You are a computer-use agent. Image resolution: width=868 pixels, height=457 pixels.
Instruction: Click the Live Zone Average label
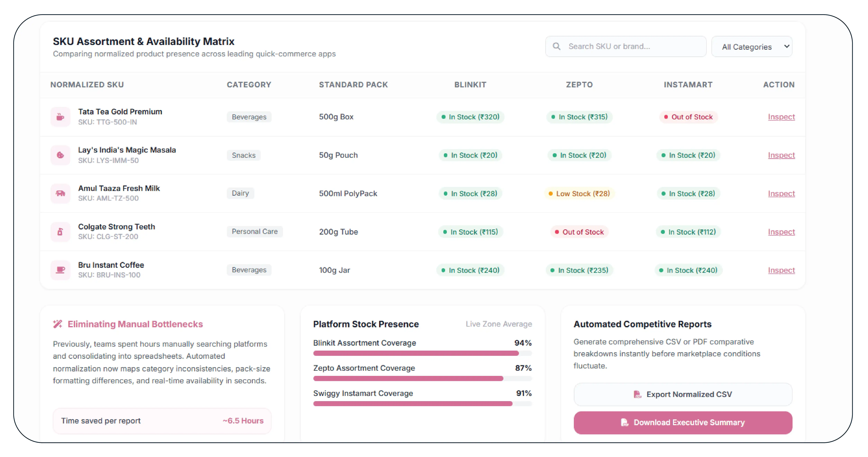(499, 324)
